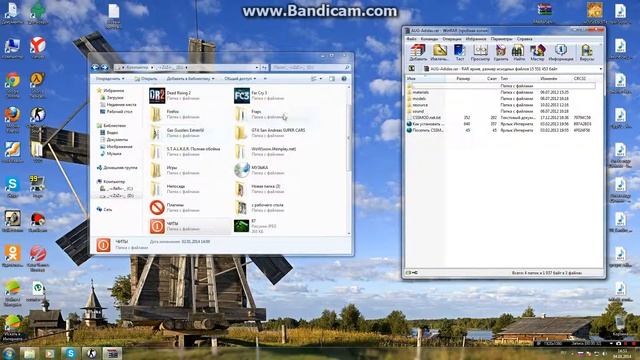Select drive (C:) in Explorer navigation pane

coord(116,189)
